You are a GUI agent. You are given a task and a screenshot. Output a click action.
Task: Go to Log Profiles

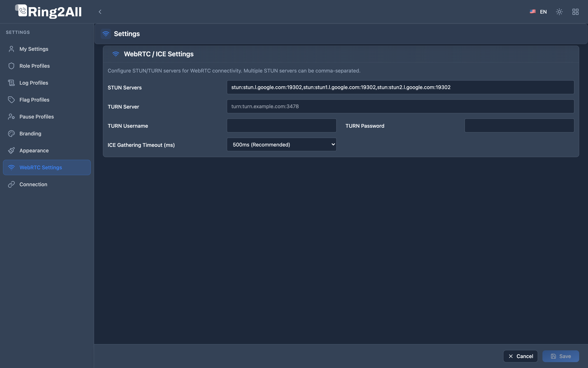click(47, 83)
